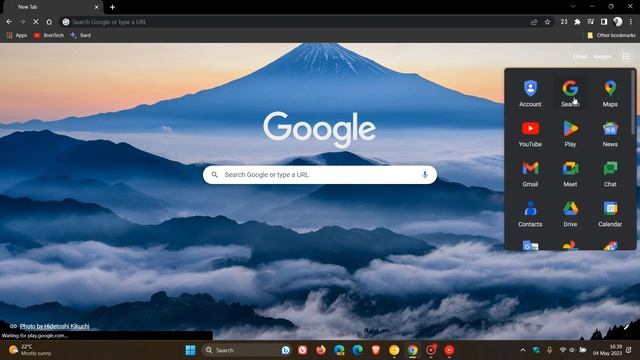Viewport: 640px width, 360px height.
Task: Launch Firefox from the taskbar
Action: coord(321,350)
